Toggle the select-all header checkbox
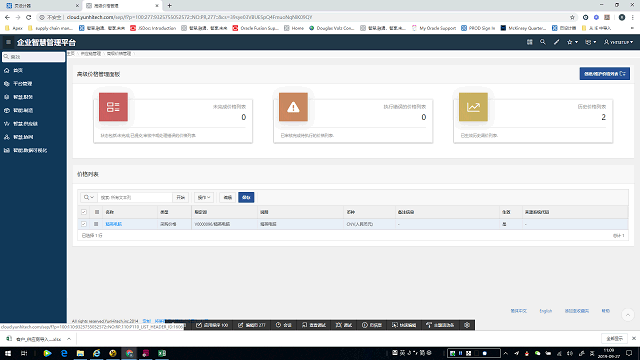This screenshot has height=360, width=640. (84, 212)
